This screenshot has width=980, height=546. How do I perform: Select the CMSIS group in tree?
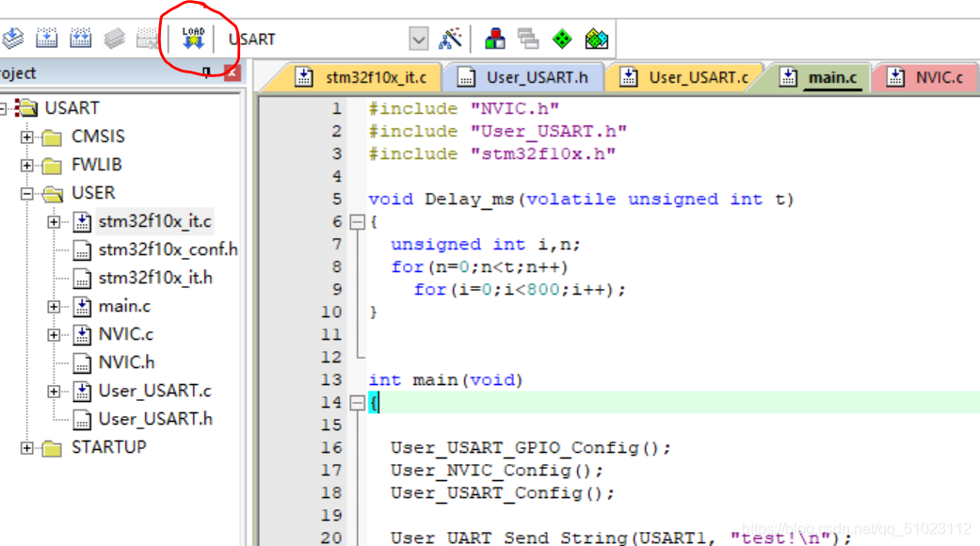pos(98,136)
